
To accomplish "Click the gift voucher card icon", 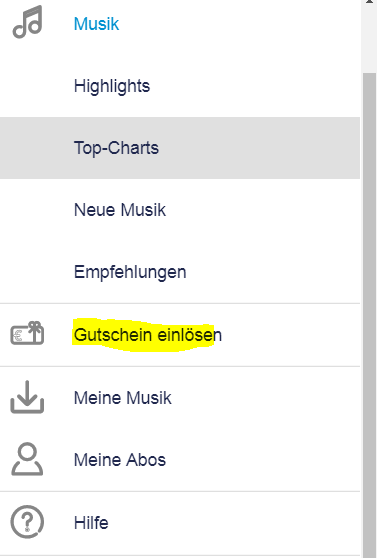I will [x=27, y=333].
